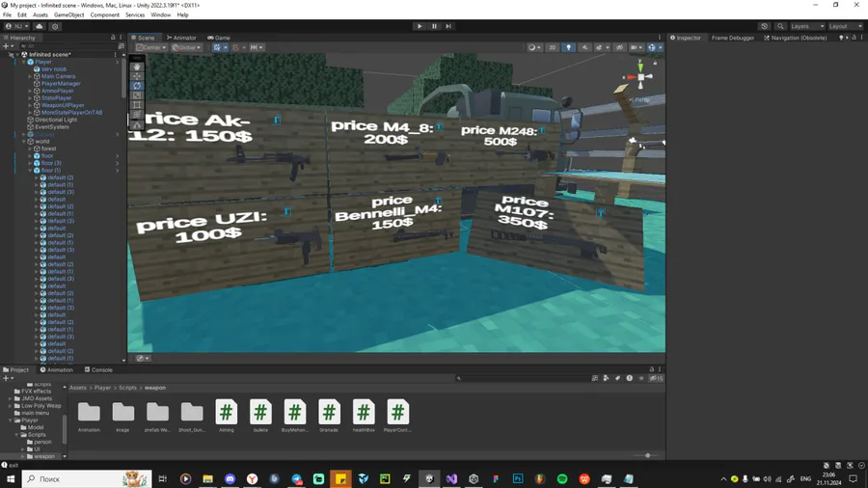Image resolution: width=868 pixels, height=488 pixels.
Task: Open the image folder in Project
Action: coord(122,416)
